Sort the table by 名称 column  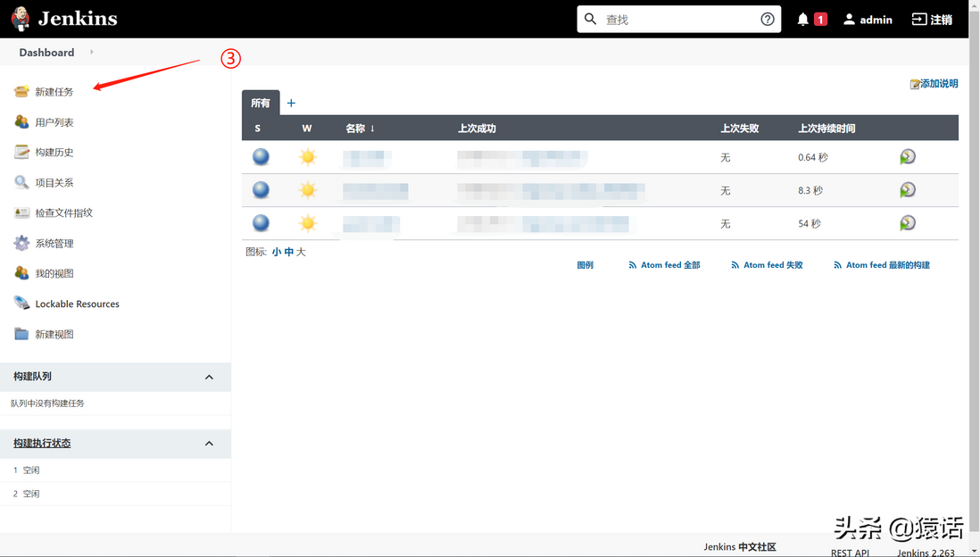(360, 129)
